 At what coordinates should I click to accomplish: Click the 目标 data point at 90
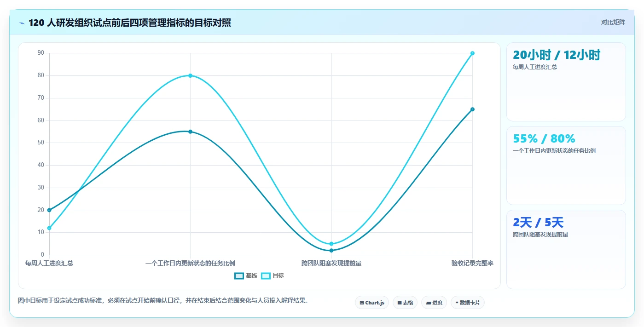(472, 53)
